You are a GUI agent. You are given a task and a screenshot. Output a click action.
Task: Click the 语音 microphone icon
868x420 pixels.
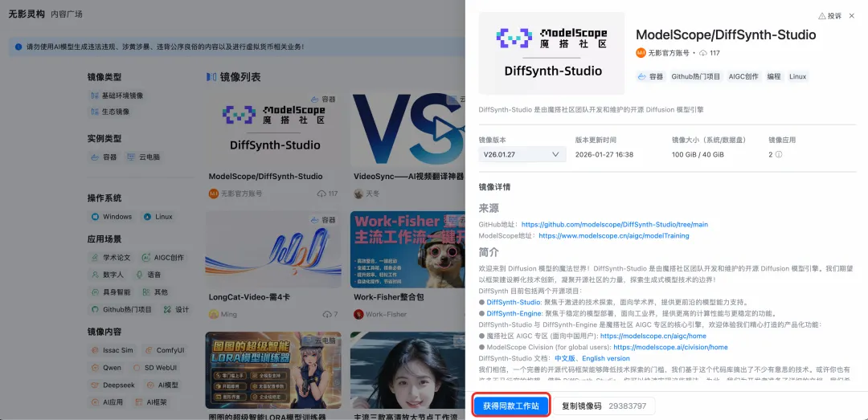point(138,275)
